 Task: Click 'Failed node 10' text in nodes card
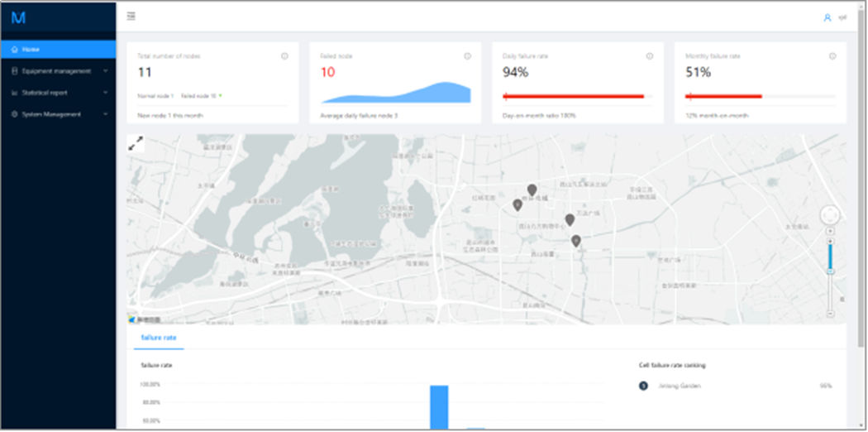pos(198,96)
